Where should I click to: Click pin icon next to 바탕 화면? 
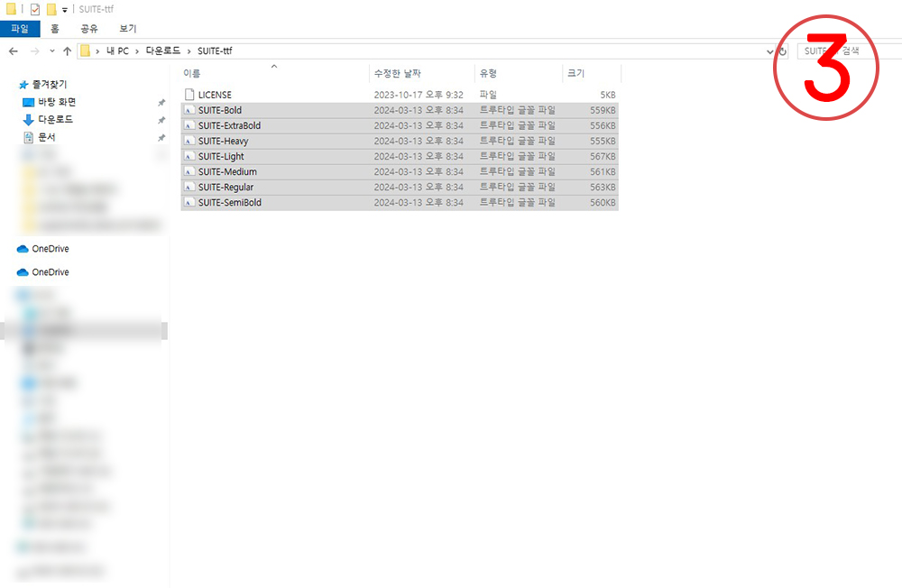(x=161, y=103)
